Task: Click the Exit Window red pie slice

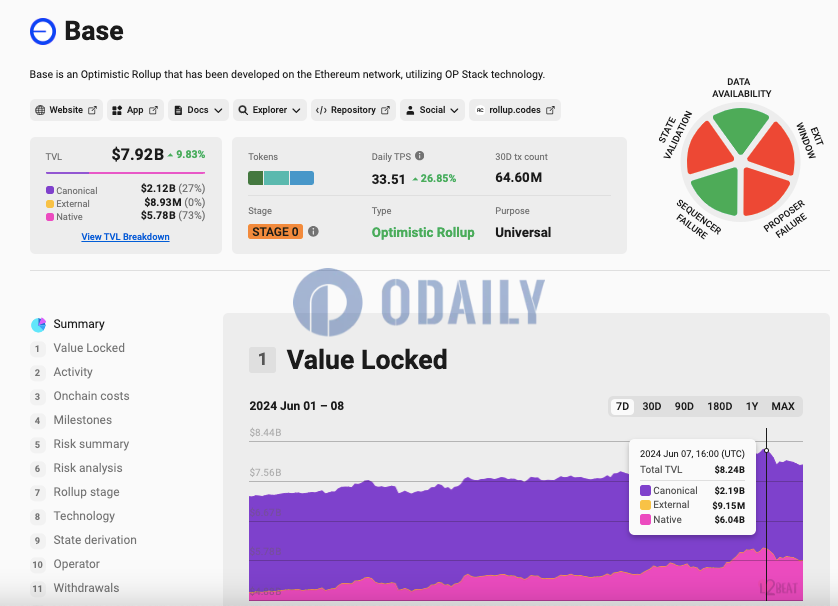Action: (x=774, y=150)
